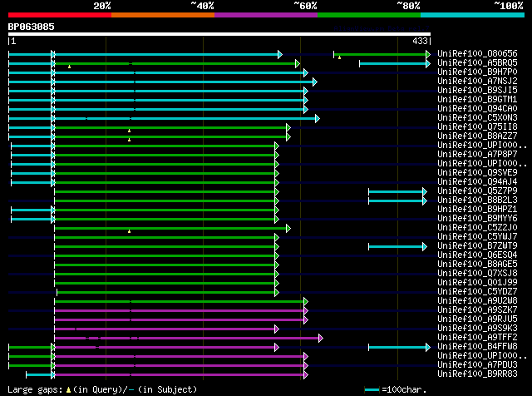Viewport: 532px width, 396px height.
Task: Select the UniRef100_A9S9K3 label
Action: (477, 328)
